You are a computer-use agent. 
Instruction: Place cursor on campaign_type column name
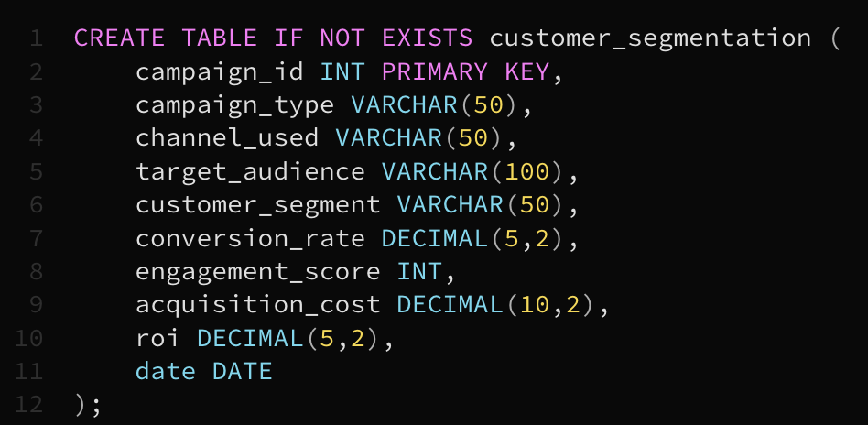click(x=234, y=105)
